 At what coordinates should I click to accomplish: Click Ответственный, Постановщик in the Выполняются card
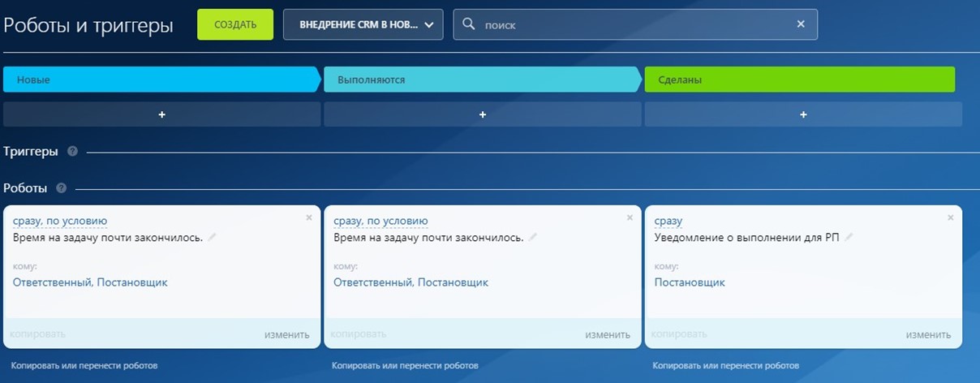click(x=411, y=282)
